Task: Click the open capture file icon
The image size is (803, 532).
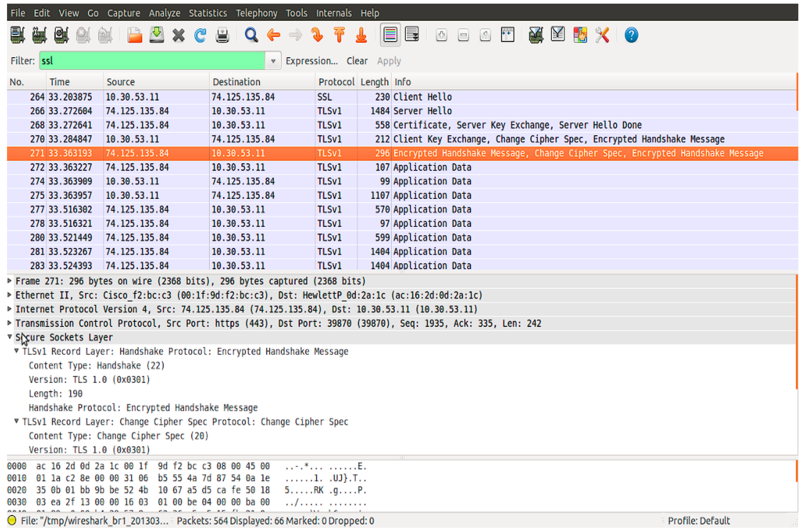Action: point(134,35)
